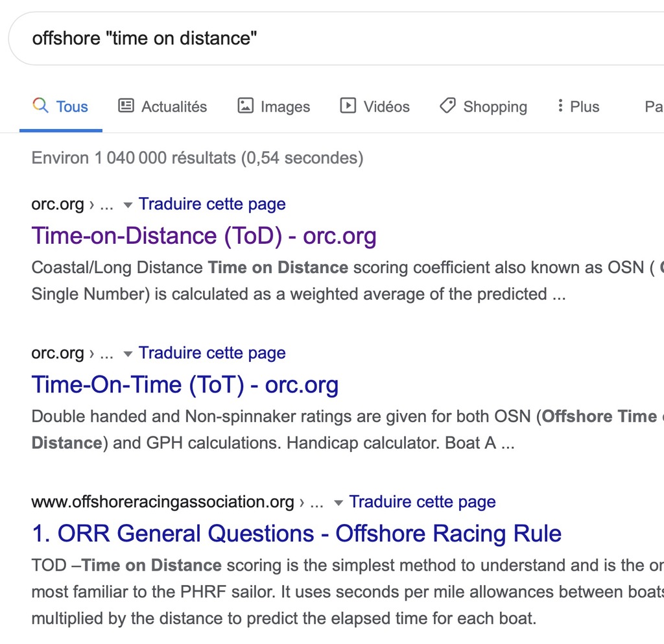The height and width of the screenshot is (644, 664).
Task: Open the Plus more menu
Action: click(578, 107)
